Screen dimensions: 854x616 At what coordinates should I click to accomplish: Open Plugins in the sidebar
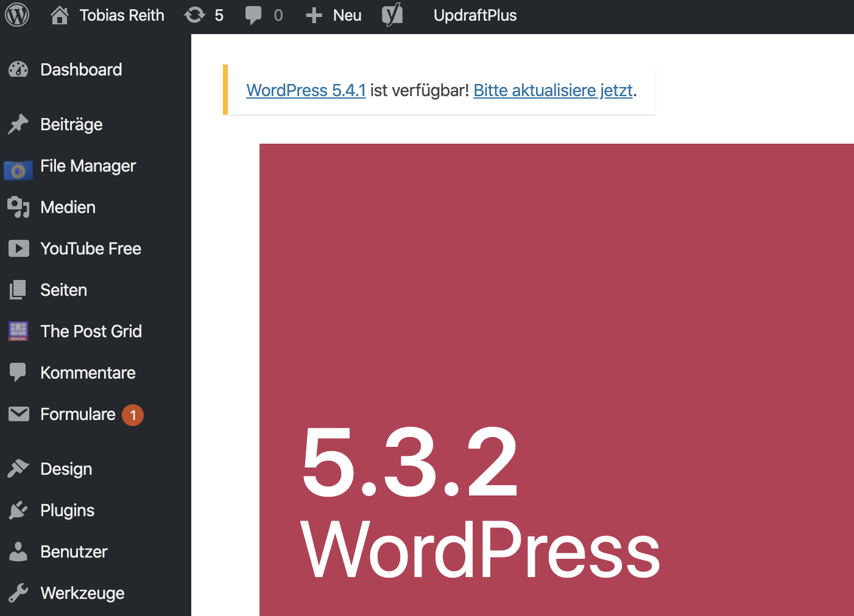tap(67, 511)
